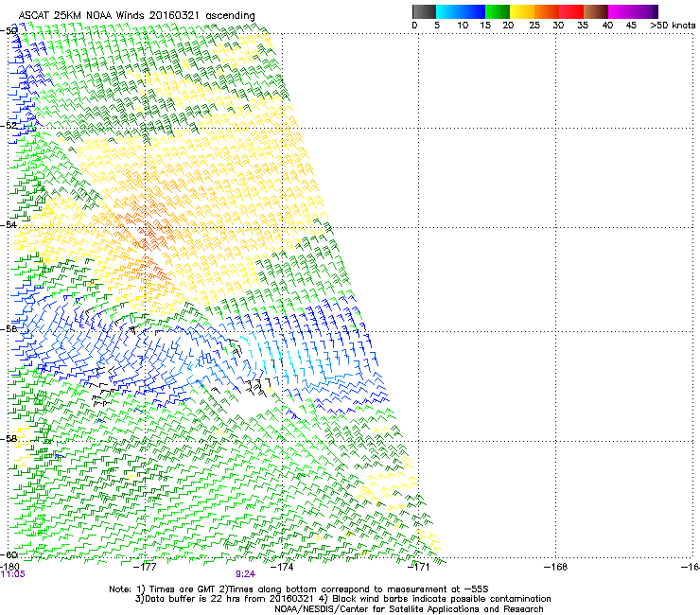Click the latitude label '-52'

pyautogui.click(x=9, y=126)
